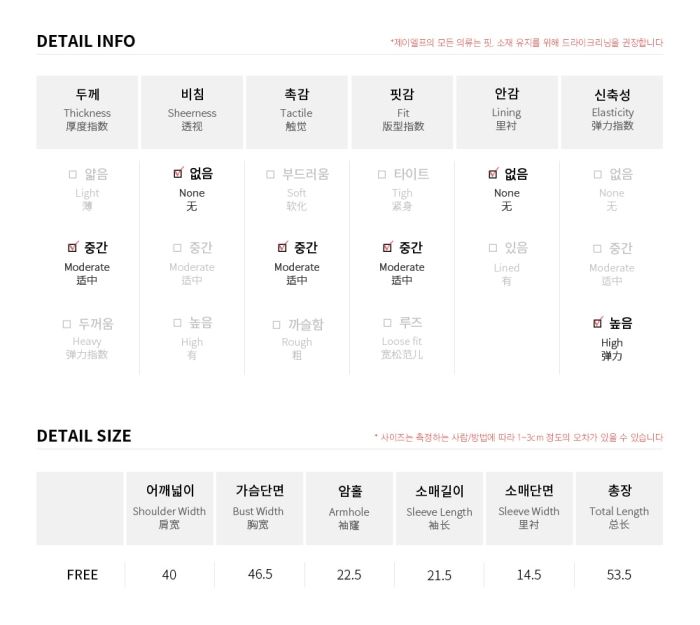Check the Tight fit checkbox
Screen dimensions: 700x625
click(382, 174)
